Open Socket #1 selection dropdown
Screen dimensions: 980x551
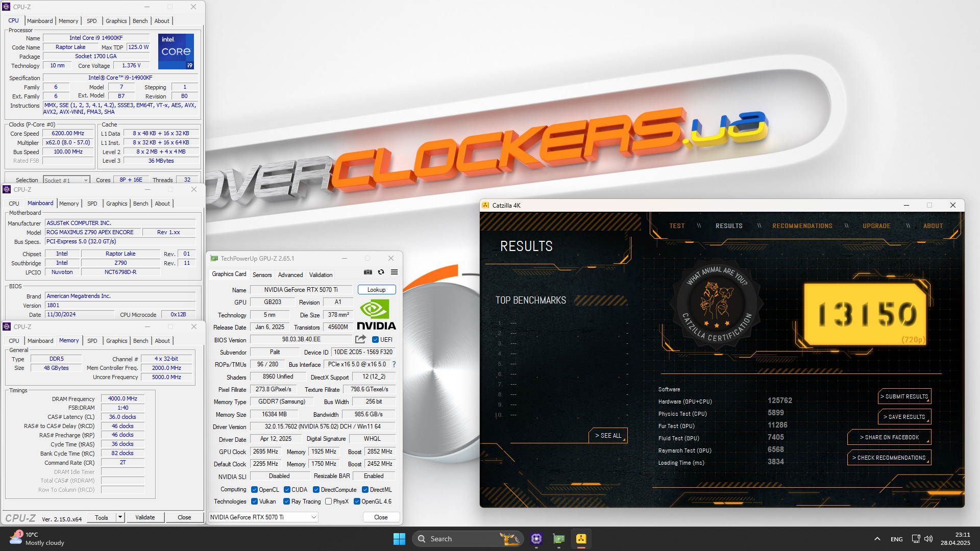pos(66,180)
